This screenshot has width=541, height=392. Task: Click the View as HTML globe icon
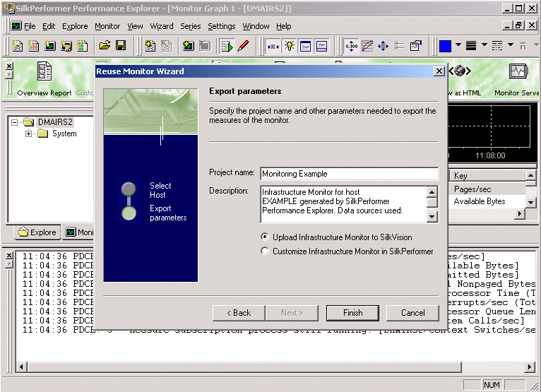[460, 71]
